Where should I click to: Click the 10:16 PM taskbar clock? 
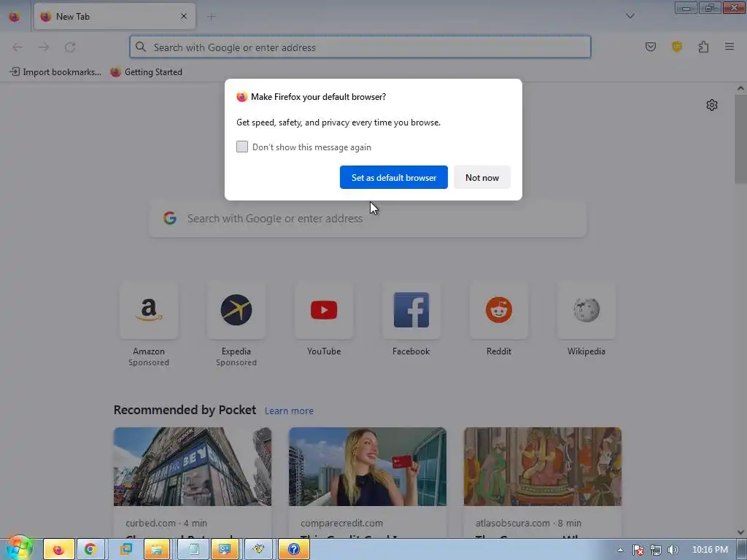[x=710, y=550]
